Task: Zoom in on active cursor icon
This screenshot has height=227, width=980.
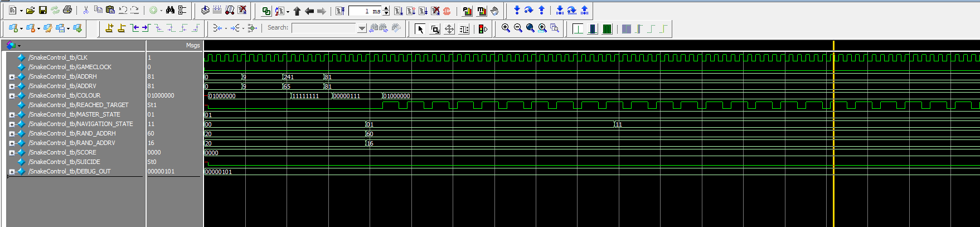Action: pyautogui.click(x=542, y=28)
